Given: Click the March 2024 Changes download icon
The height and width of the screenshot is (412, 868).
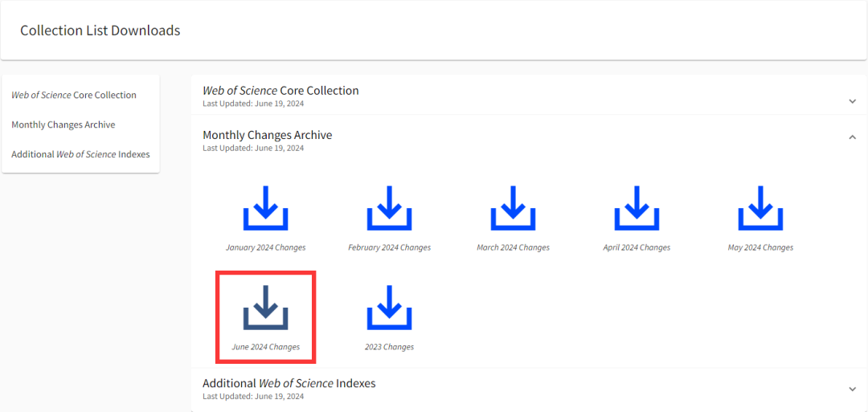Looking at the screenshot, I should 513,209.
